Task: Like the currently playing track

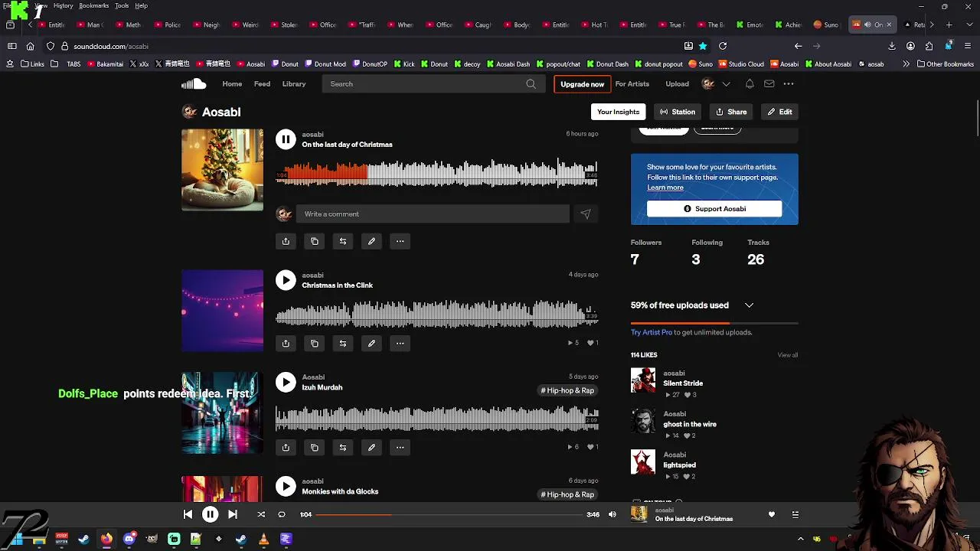Action: pos(772,514)
